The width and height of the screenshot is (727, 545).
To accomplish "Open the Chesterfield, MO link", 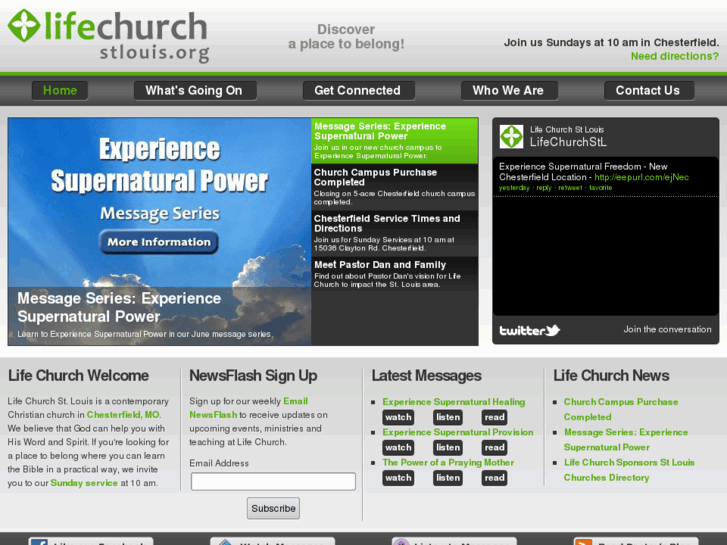I will (x=123, y=415).
